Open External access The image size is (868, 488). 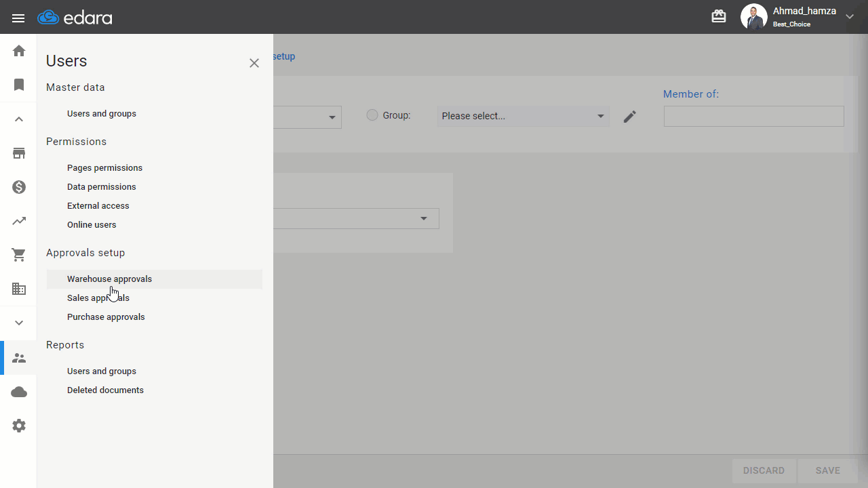click(x=98, y=206)
